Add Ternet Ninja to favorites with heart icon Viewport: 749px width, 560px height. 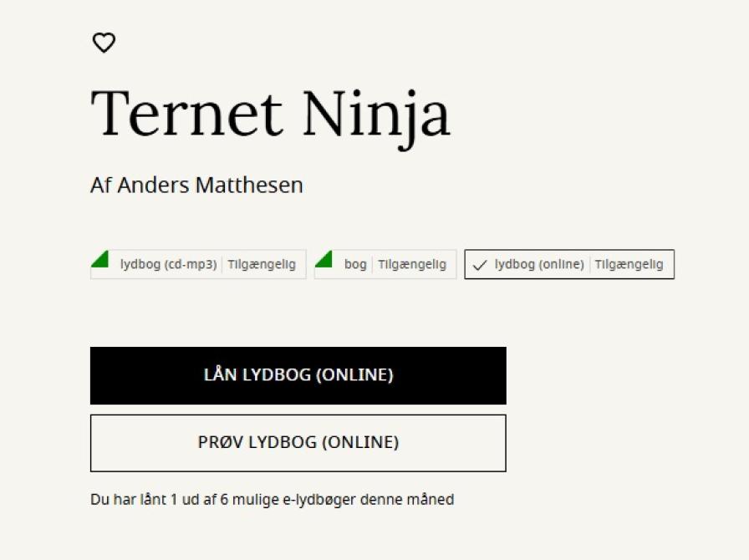pyautogui.click(x=104, y=43)
